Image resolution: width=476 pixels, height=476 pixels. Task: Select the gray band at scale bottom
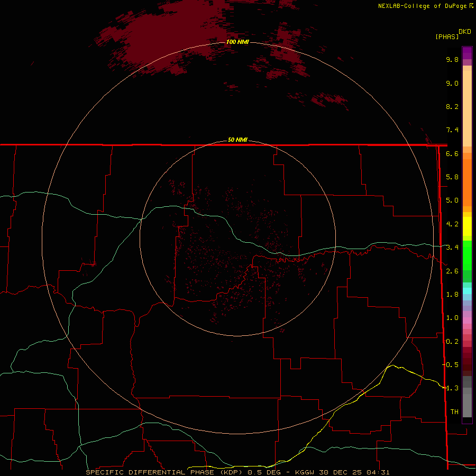[x=467, y=404]
